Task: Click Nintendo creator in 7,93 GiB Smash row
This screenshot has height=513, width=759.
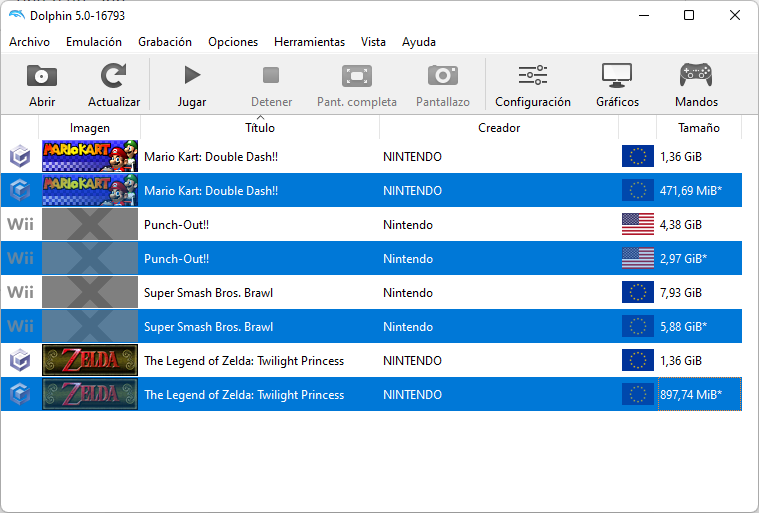Action: 408,293
